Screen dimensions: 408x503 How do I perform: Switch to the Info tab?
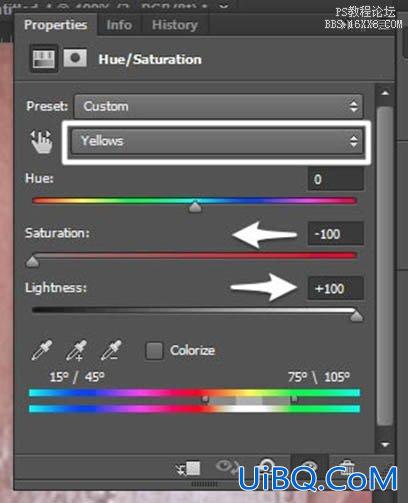point(119,25)
